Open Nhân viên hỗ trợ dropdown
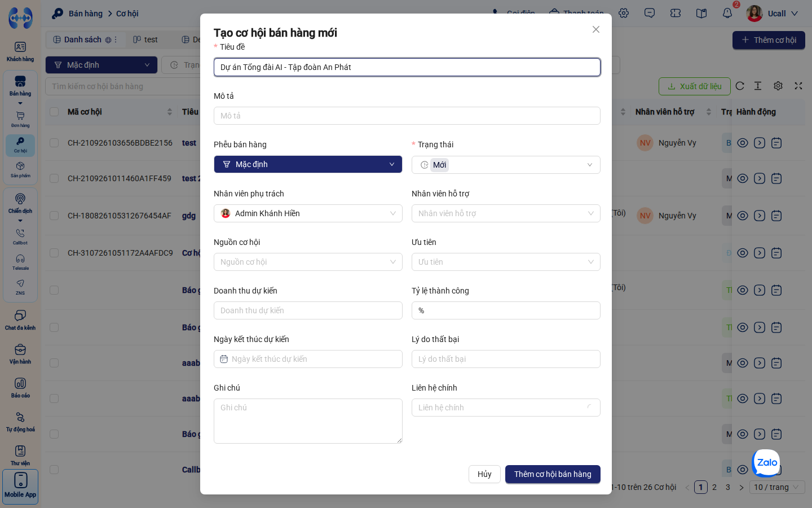The width and height of the screenshot is (812, 508). click(x=506, y=213)
